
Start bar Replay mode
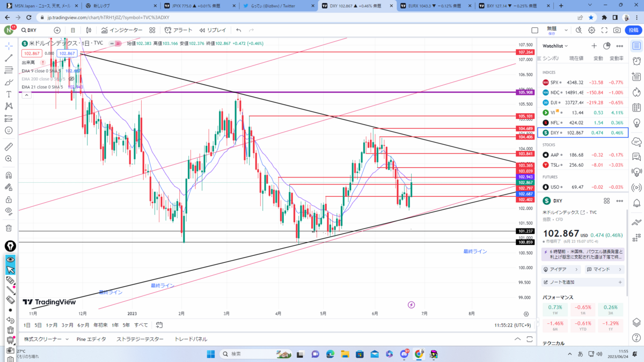point(213,30)
